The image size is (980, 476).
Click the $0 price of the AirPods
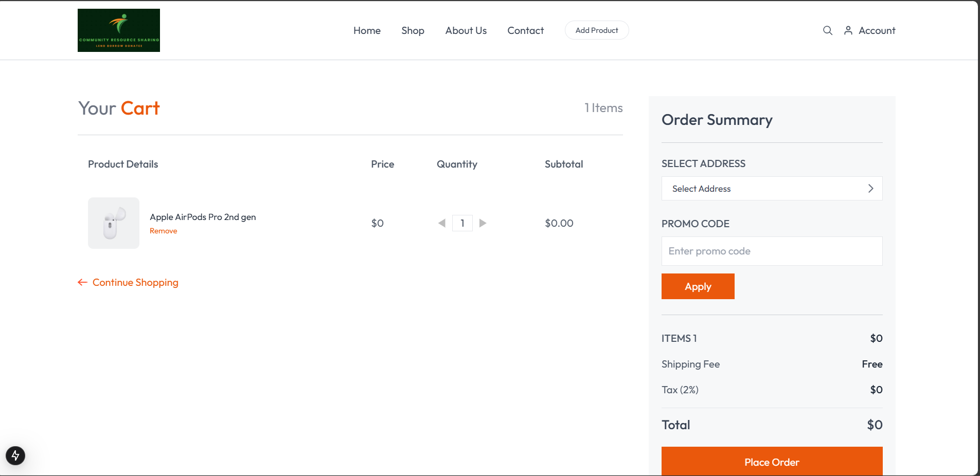(378, 223)
